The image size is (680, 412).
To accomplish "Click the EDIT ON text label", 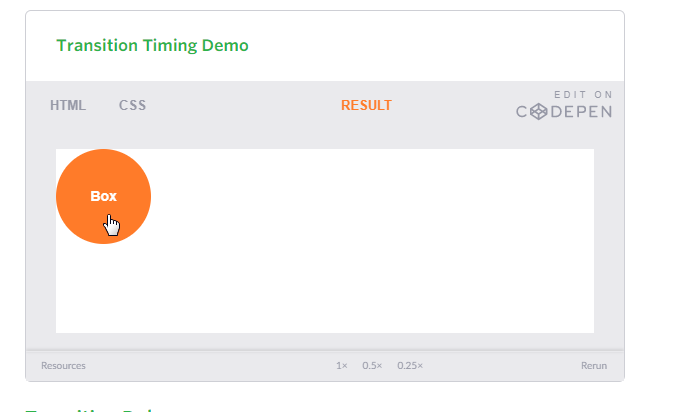I will [x=583, y=95].
